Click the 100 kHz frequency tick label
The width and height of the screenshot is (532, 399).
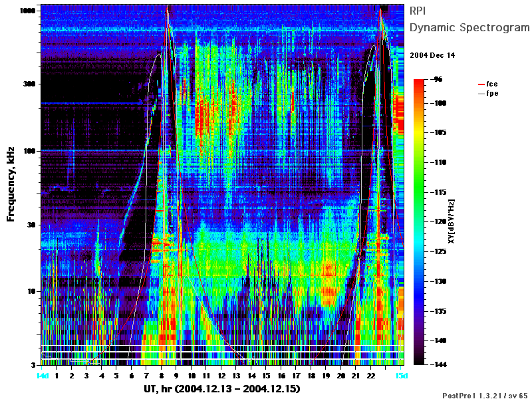pyautogui.click(x=29, y=151)
